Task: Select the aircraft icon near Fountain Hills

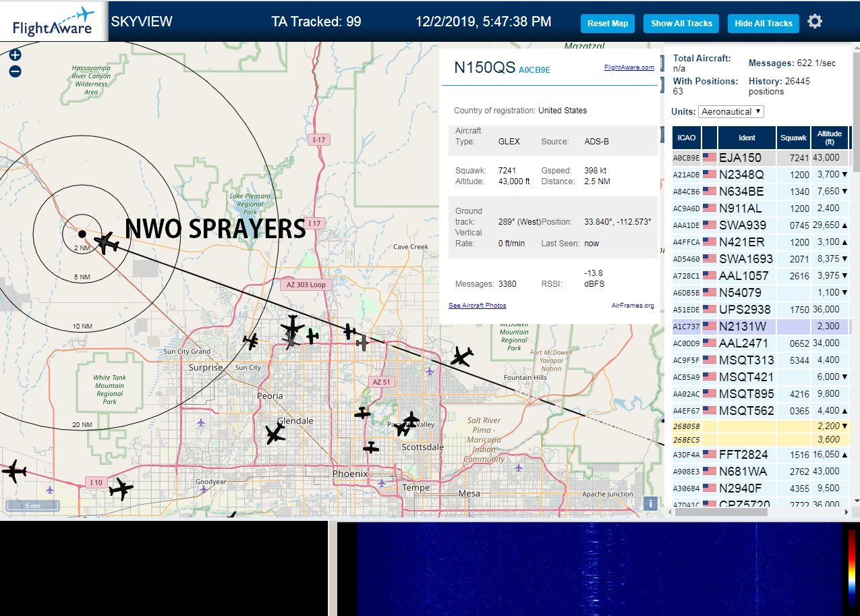Action: pyautogui.click(x=462, y=356)
